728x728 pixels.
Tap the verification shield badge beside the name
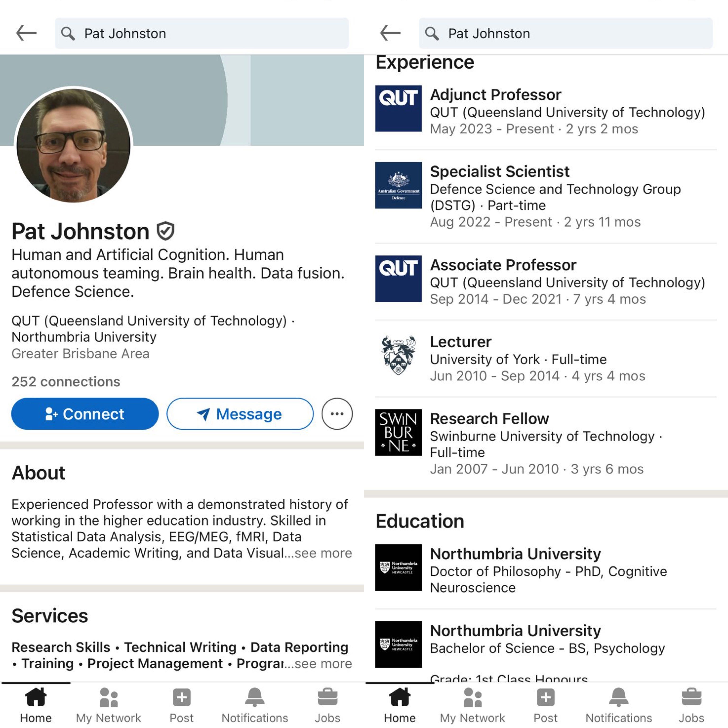pos(165,231)
